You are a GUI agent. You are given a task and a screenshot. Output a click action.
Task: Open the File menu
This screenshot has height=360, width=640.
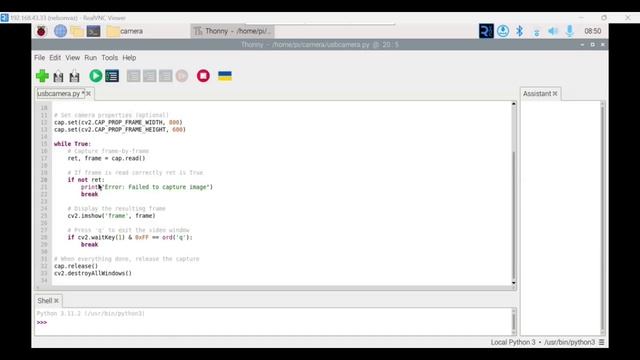[x=40, y=58]
